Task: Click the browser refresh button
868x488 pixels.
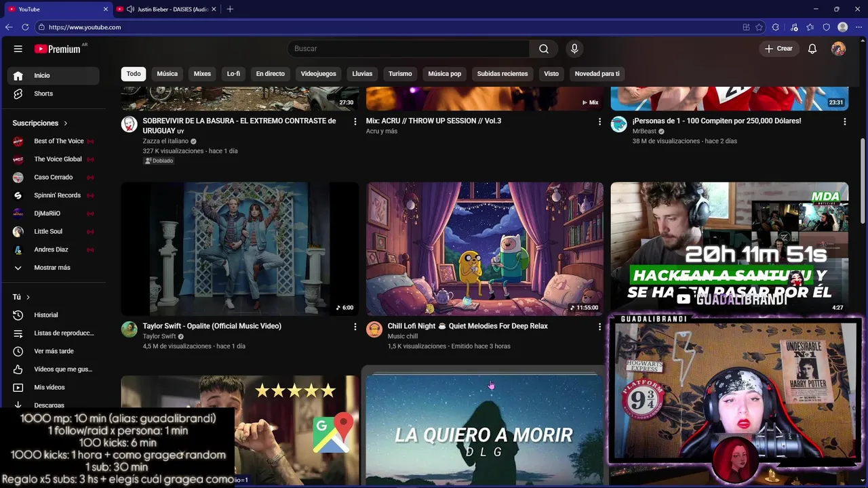Action: (25, 27)
